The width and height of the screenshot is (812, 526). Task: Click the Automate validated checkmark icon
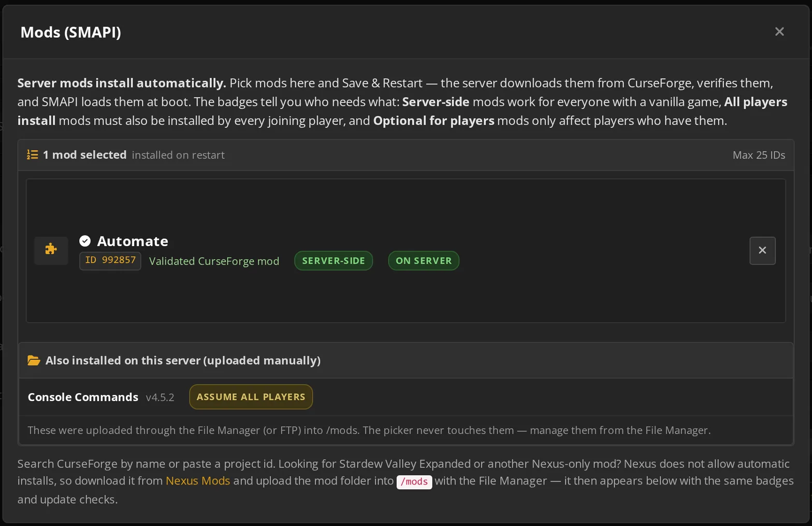coord(85,241)
